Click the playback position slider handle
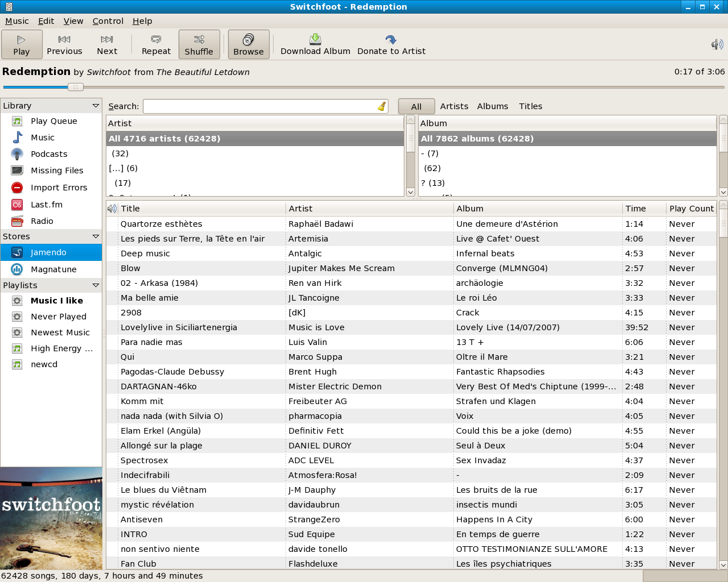This screenshot has width=728, height=582. (75, 87)
